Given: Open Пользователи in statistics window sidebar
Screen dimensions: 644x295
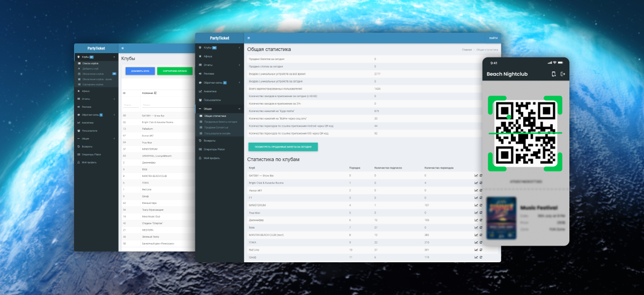Looking at the screenshot, I should tap(219, 100).
